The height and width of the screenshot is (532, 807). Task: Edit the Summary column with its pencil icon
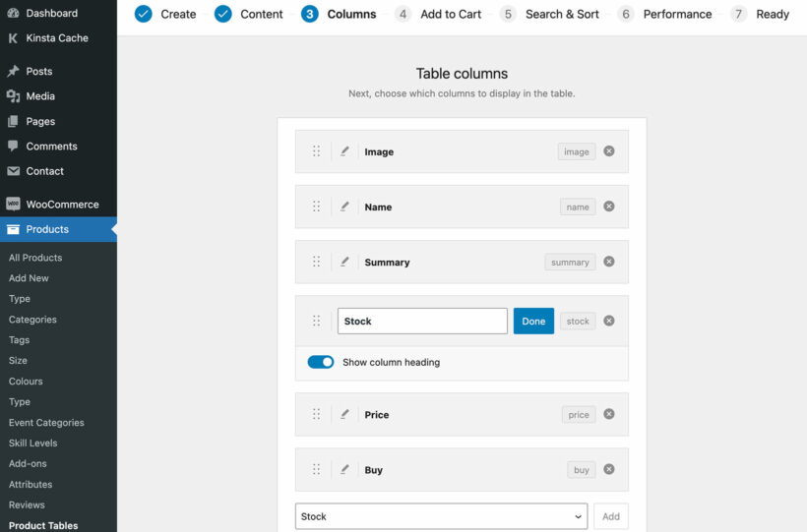tap(344, 262)
